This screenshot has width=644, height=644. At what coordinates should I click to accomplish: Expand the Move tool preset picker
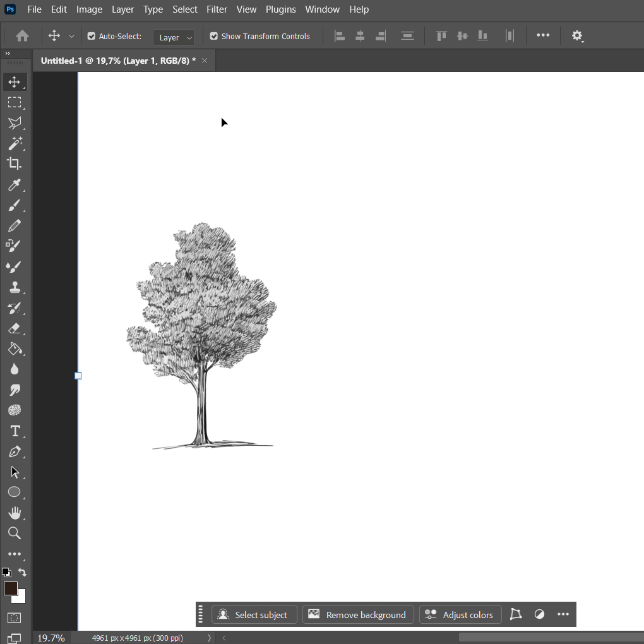coord(71,37)
